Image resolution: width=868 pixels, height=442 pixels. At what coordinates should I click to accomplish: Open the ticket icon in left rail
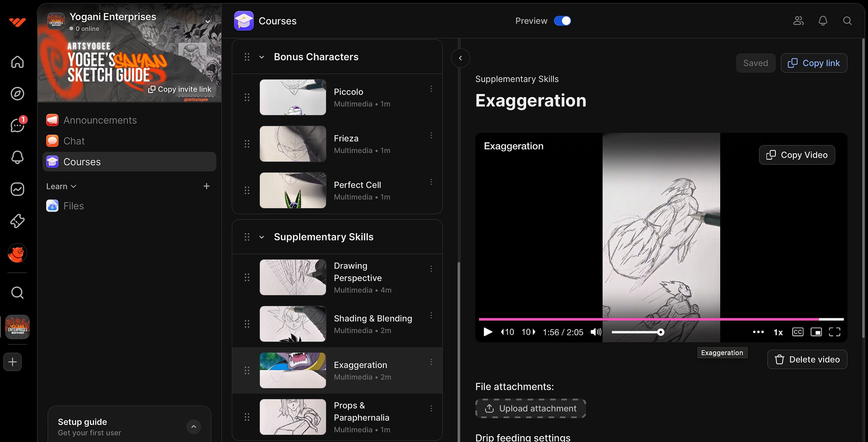click(17, 221)
